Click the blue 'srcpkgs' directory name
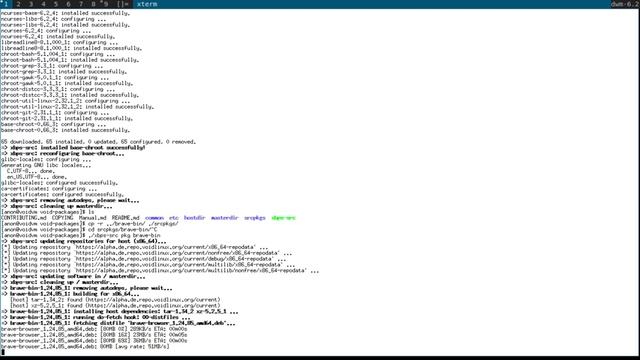640x360 pixels. 255,218
